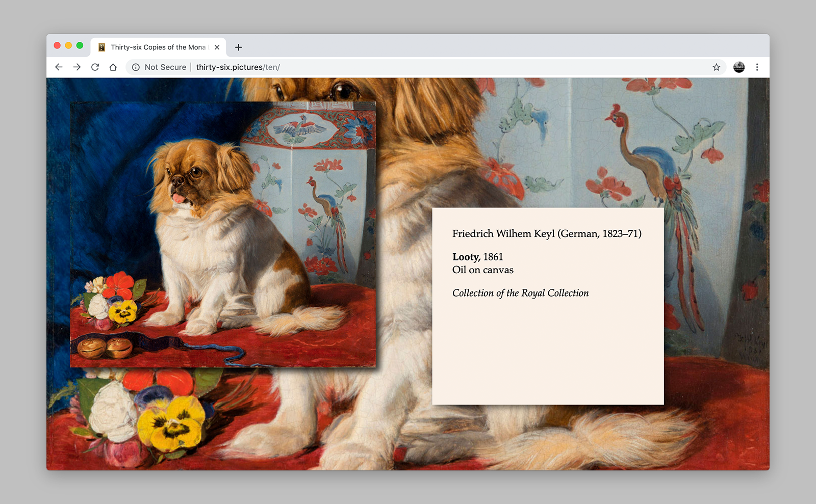Minimize the window with the yellow button
The image size is (816, 504).
point(68,45)
